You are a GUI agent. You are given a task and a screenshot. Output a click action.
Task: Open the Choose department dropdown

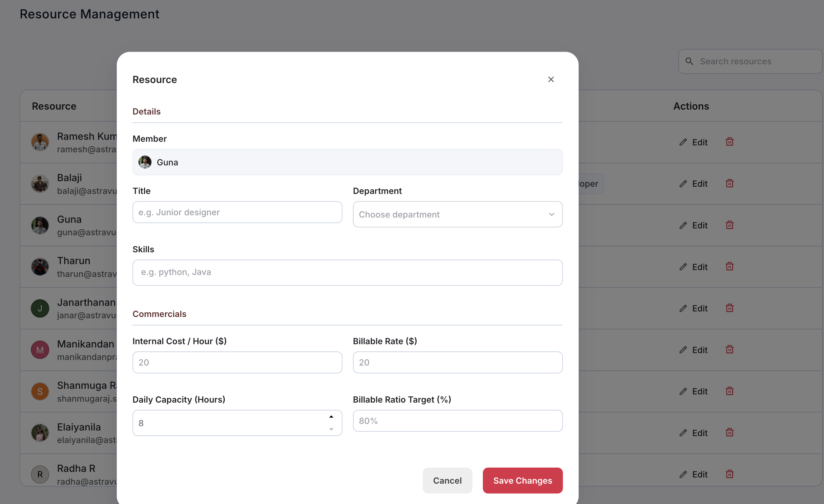(458, 214)
